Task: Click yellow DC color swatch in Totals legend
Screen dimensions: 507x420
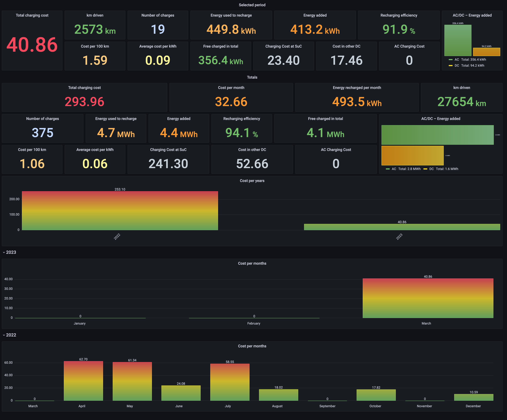Action: coord(425,169)
